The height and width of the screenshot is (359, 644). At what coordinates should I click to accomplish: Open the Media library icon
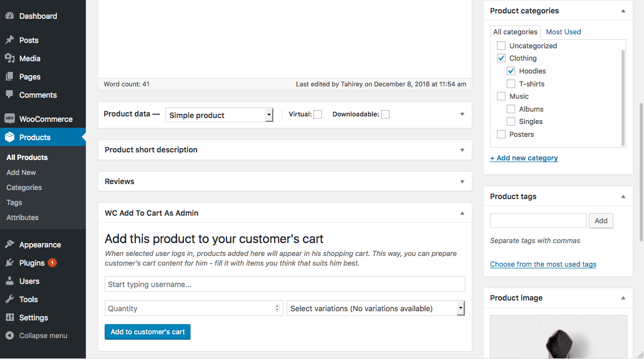pyautogui.click(x=10, y=58)
